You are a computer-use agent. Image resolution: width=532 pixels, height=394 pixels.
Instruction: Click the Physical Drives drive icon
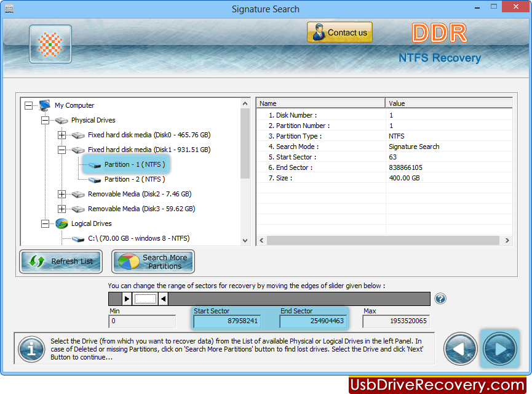[x=62, y=120]
